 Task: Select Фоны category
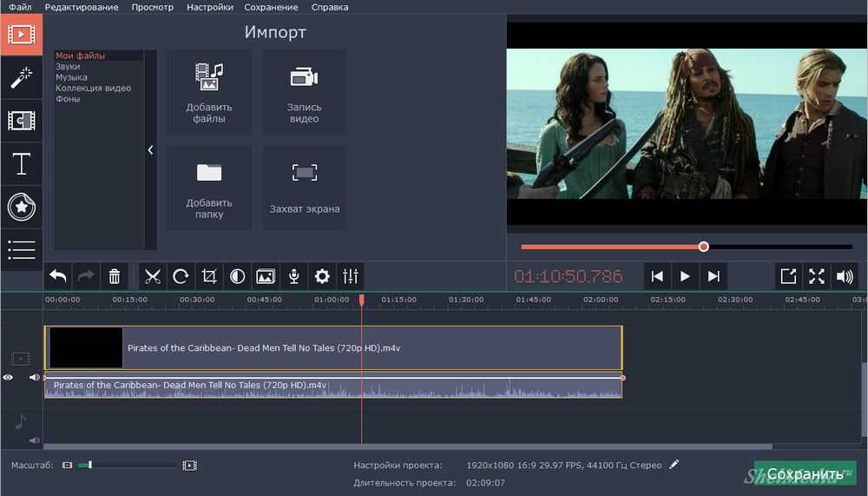point(68,99)
